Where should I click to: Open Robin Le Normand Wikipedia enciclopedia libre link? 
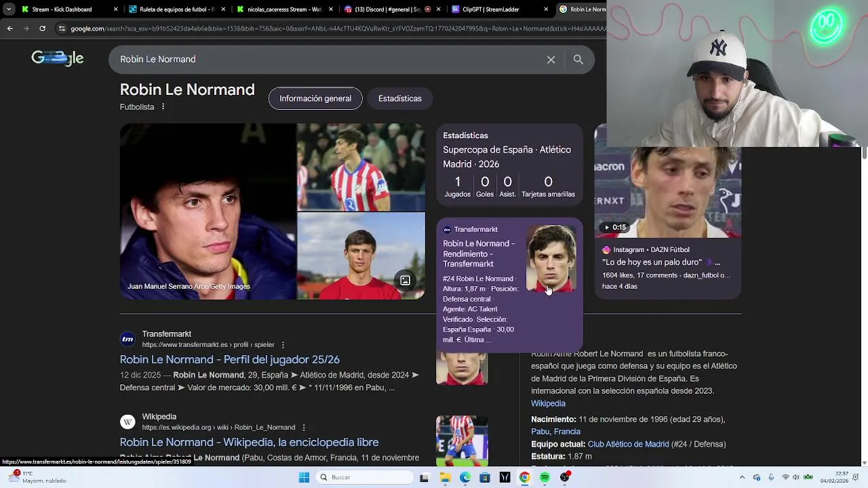pos(249,442)
